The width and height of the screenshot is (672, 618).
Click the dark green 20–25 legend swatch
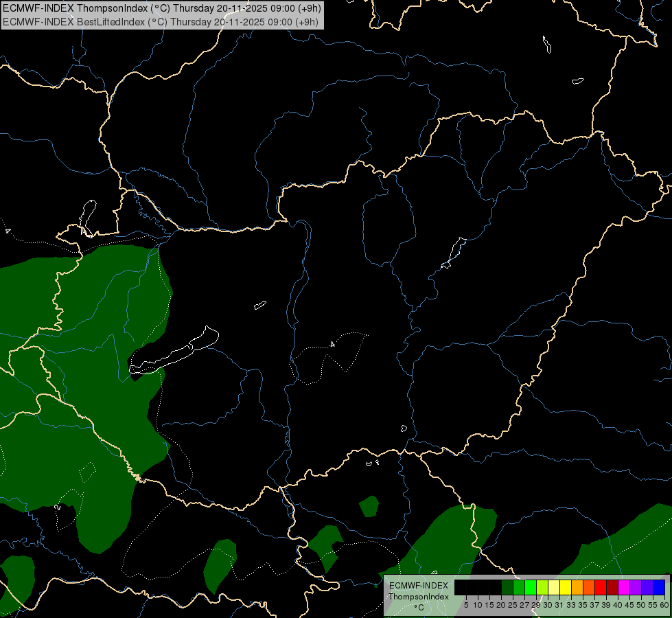coord(507,587)
